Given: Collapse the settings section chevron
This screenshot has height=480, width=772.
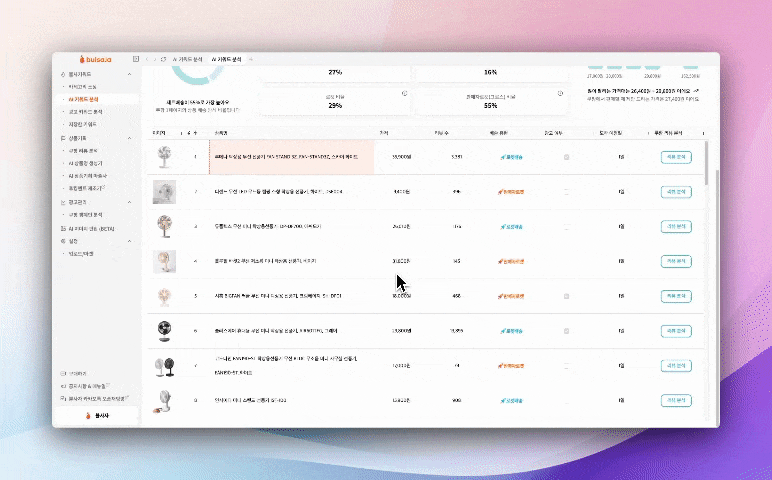Looking at the screenshot, I should click(129, 241).
